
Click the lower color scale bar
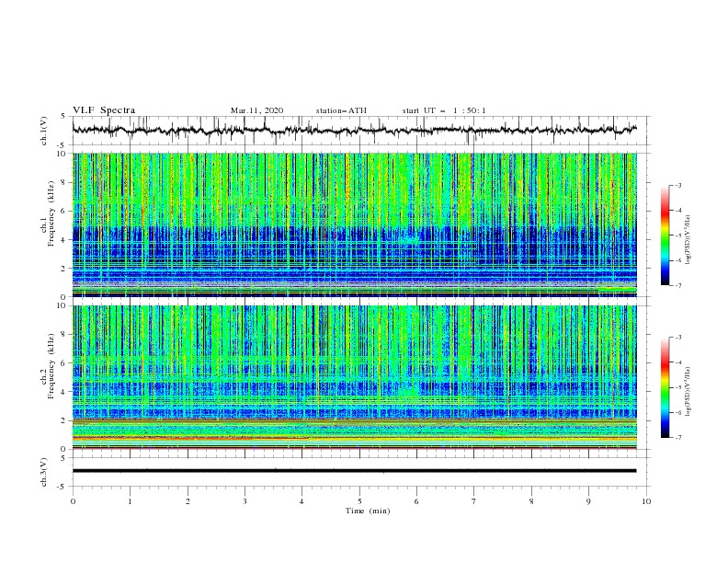[665, 387]
